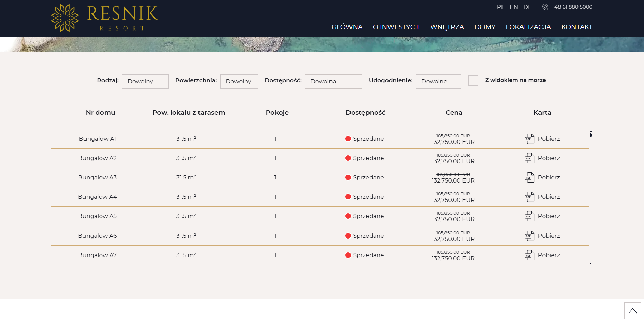Click the back-to-top arrow button
This screenshot has width=644, height=323.
tap(632, 311)
